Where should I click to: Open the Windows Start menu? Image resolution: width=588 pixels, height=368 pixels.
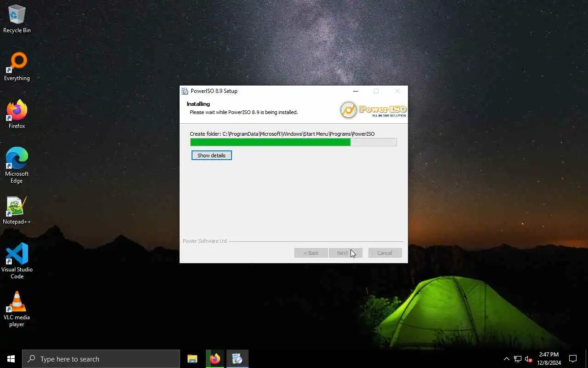click(11, 359)
